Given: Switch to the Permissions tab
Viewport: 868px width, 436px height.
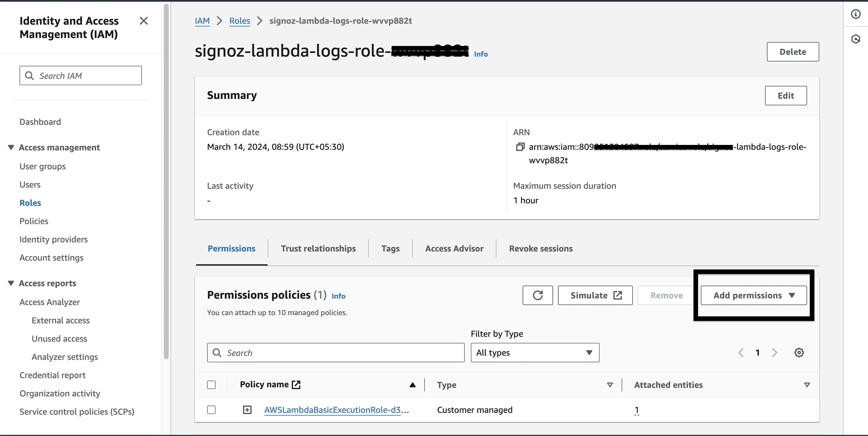Looking at the screenshot, I should (231, 249).
